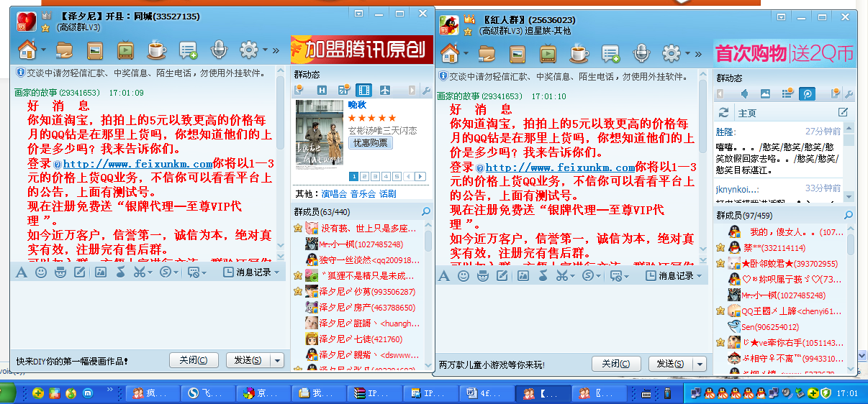
Task: Select airplane tab in 泽夕尼 群动态
Action: tap(384, 90)
